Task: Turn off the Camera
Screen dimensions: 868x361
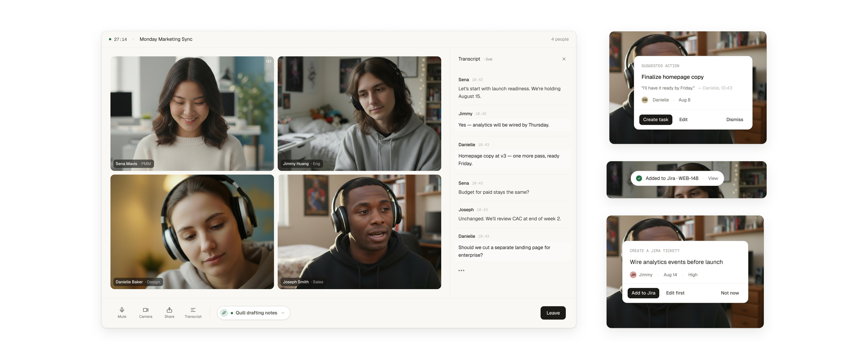Action: pos(146,312)
